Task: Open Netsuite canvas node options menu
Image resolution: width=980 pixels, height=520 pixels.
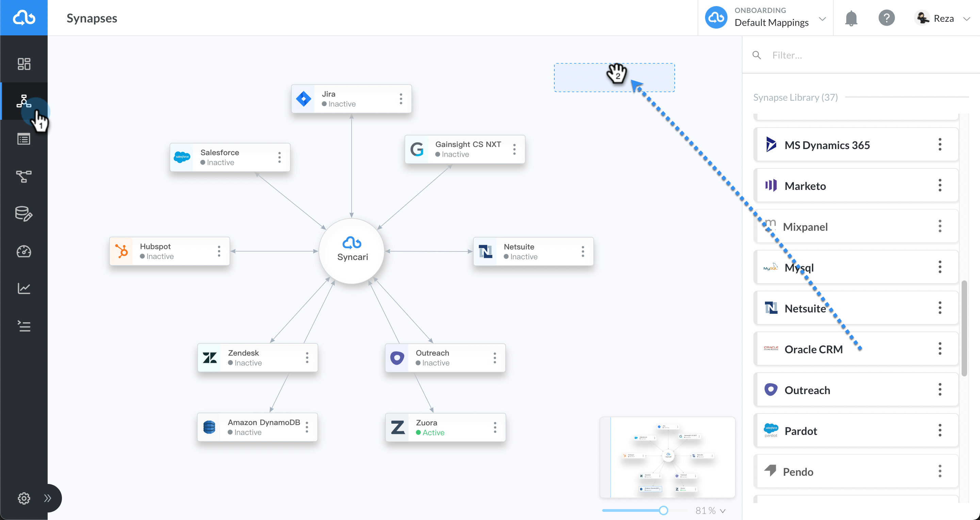Action: click(583, 251)
